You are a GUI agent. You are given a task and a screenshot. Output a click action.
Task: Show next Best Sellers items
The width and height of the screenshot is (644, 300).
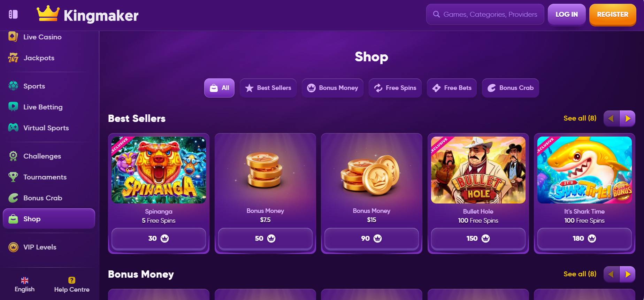coord(628,118)
